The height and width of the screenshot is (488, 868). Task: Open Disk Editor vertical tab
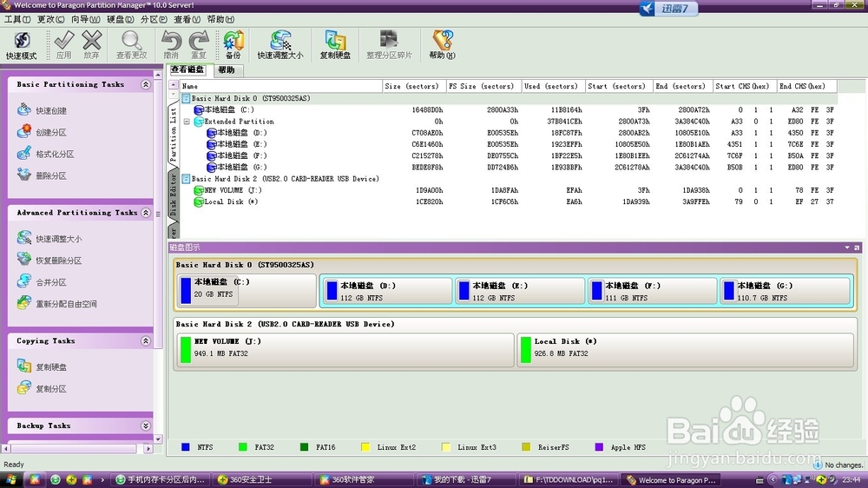pos(174,195)
